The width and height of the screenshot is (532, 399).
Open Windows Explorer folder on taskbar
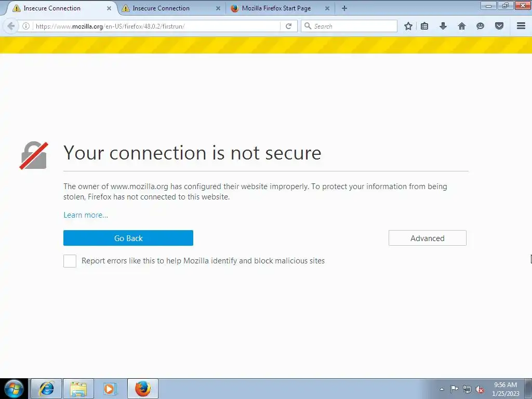click(x=78, y=389)
